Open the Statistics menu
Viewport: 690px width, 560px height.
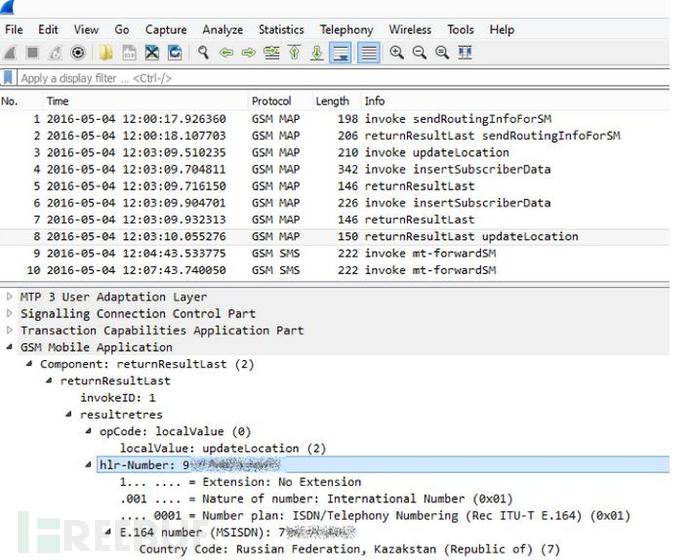(x=281, y=30)
